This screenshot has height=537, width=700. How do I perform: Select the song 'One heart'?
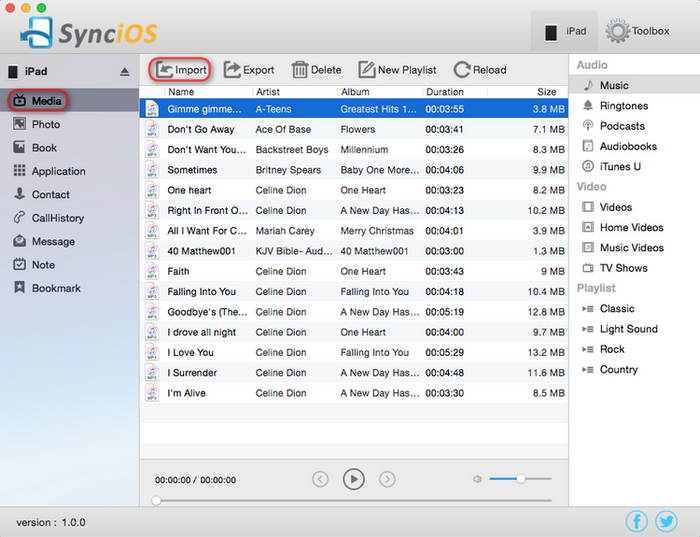[x=354, y=190]
